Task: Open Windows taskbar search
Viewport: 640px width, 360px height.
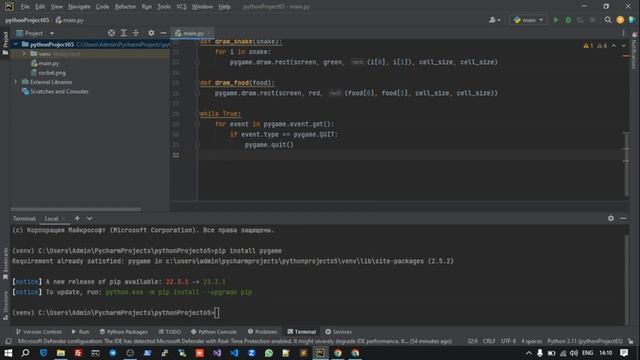Action: click(x=25, y=353)
